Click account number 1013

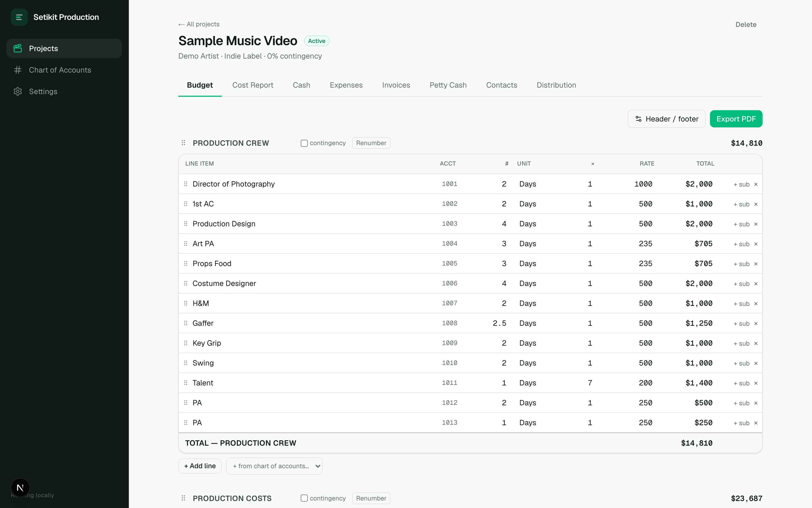point(449,423)
